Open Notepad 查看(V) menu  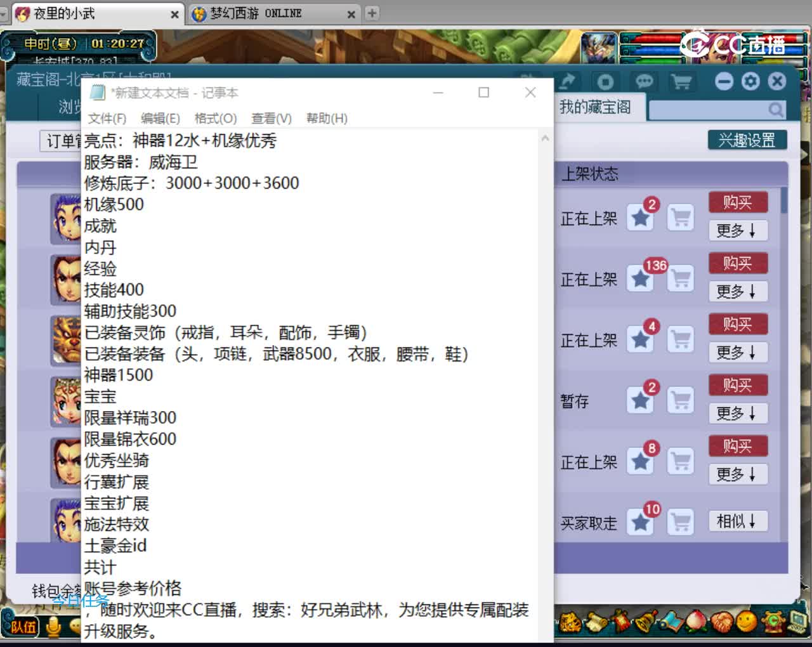click(272, 119)
